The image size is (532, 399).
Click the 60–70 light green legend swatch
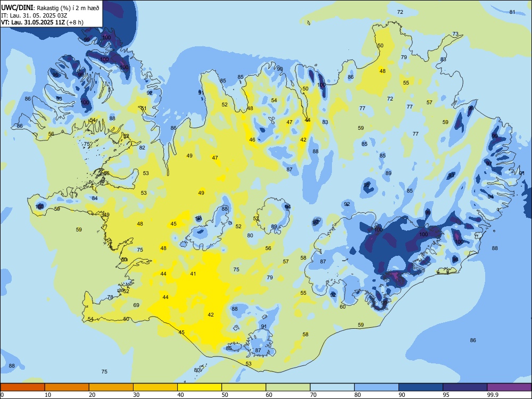click(288, 387)
